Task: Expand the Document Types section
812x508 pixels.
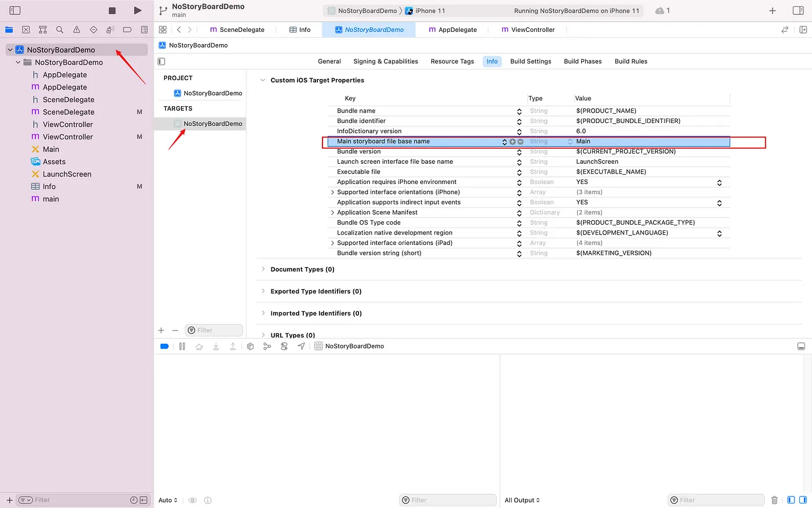Action: pyautogui.click(x=263, y=269)
